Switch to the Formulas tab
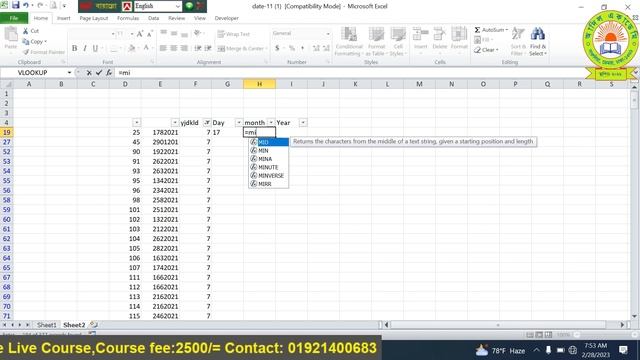 click(x=128, y=18)
